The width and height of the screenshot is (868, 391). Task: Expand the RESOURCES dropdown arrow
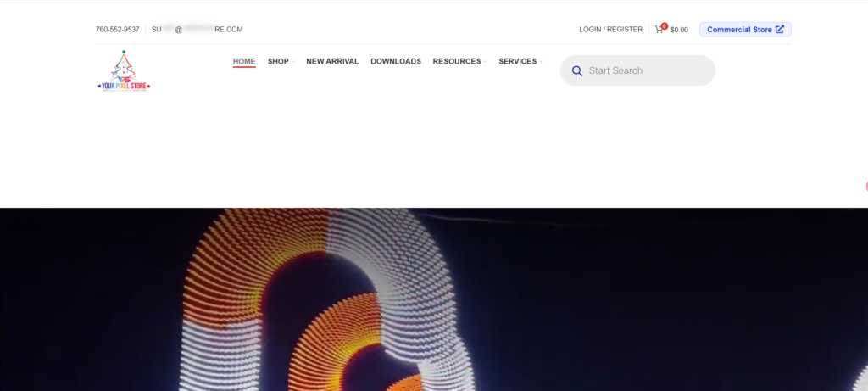pos(485,61)
